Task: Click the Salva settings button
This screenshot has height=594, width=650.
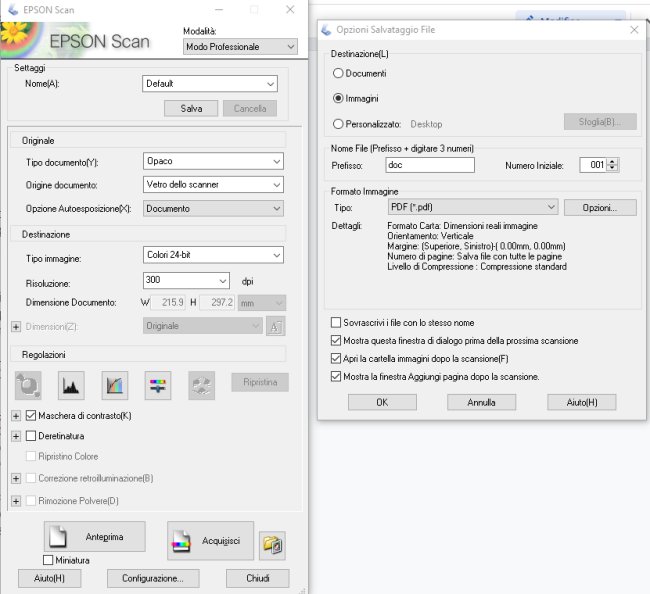Action: (x=191, y=109)
